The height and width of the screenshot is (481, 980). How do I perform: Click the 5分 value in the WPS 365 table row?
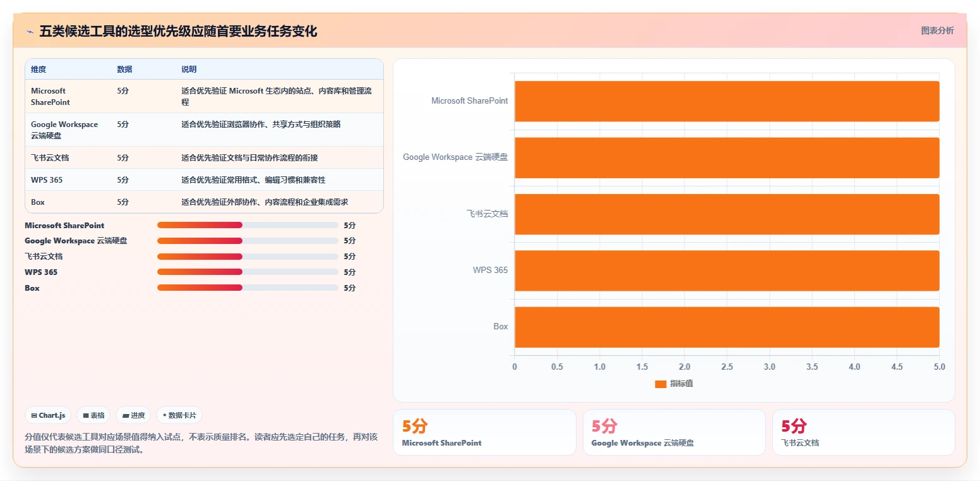click(x=123, y=180)
